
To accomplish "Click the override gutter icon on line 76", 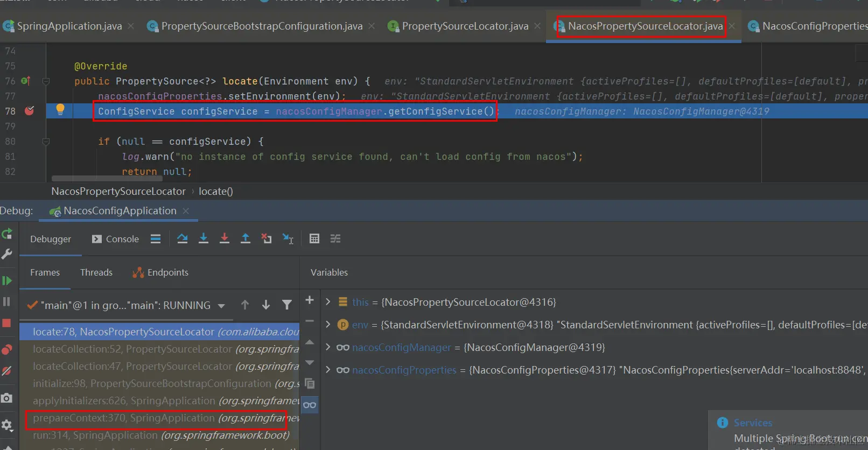I will (x=25, y=81).
